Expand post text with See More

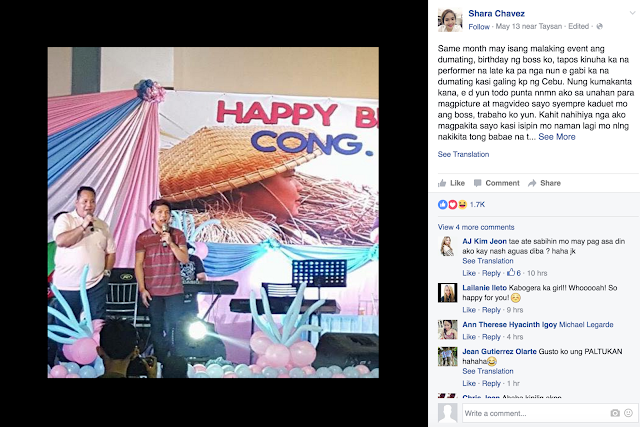[557, 137]
